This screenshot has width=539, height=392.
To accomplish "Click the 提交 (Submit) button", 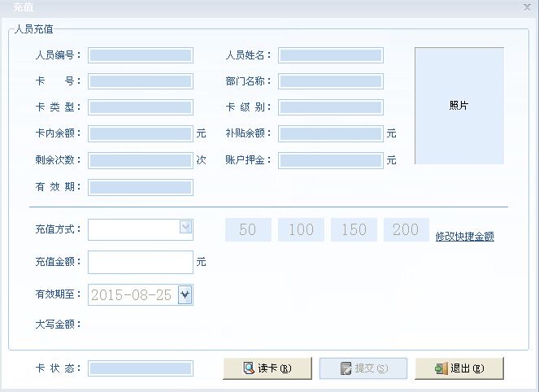I will 363,368.
